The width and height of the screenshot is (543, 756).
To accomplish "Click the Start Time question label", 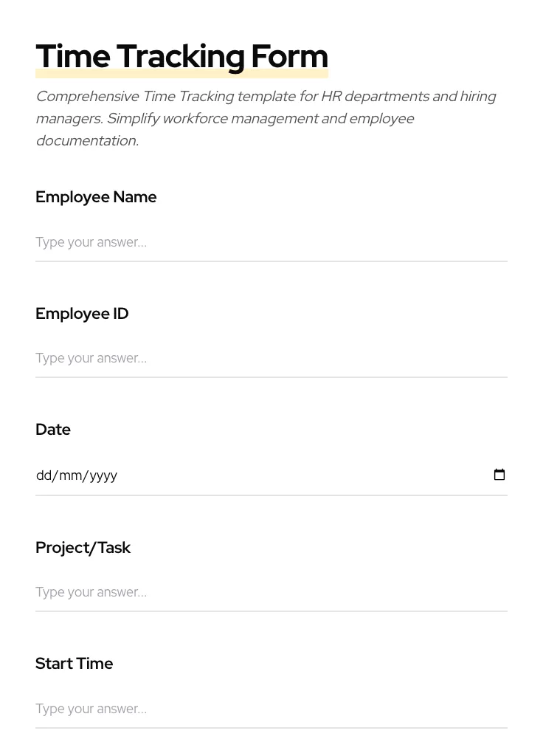I will 74,664.
